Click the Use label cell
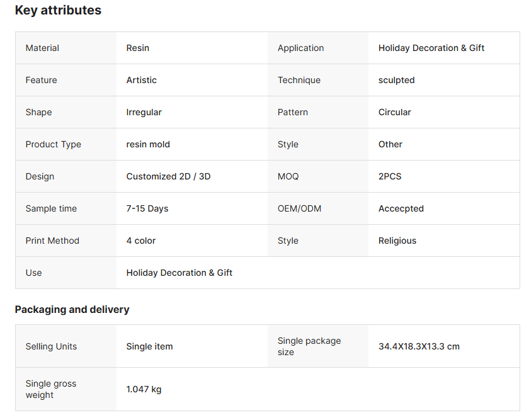 coord(34,273)
